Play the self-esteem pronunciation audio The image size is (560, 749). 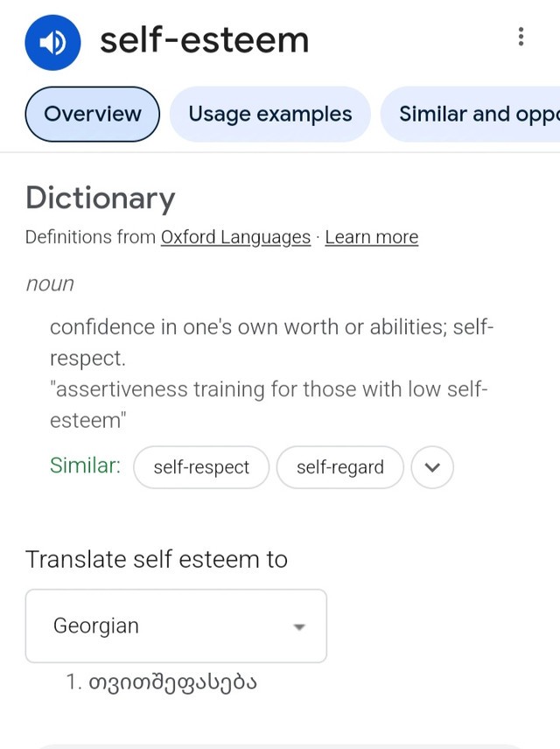coord(52,42)
